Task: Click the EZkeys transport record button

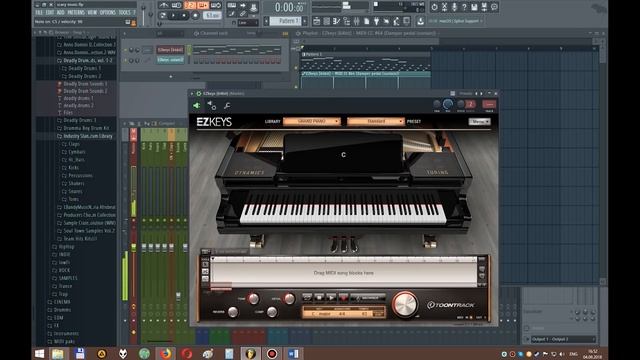Action: [344, 298]
